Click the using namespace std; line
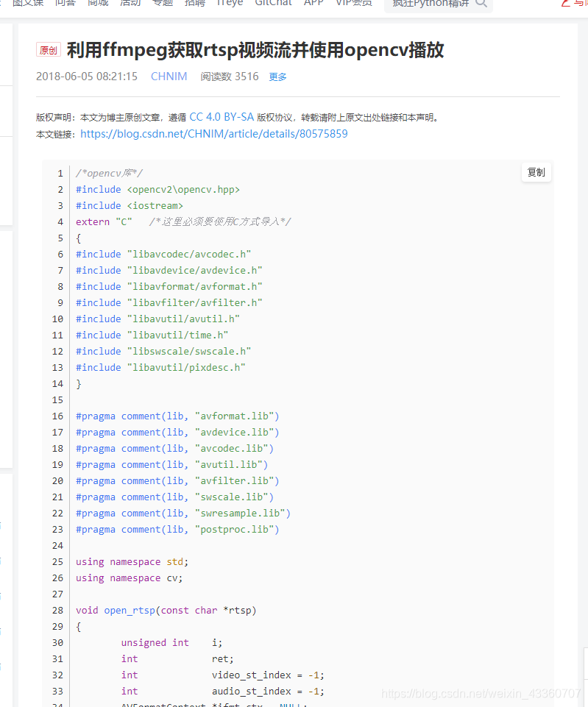 click(x=132, y=562)
